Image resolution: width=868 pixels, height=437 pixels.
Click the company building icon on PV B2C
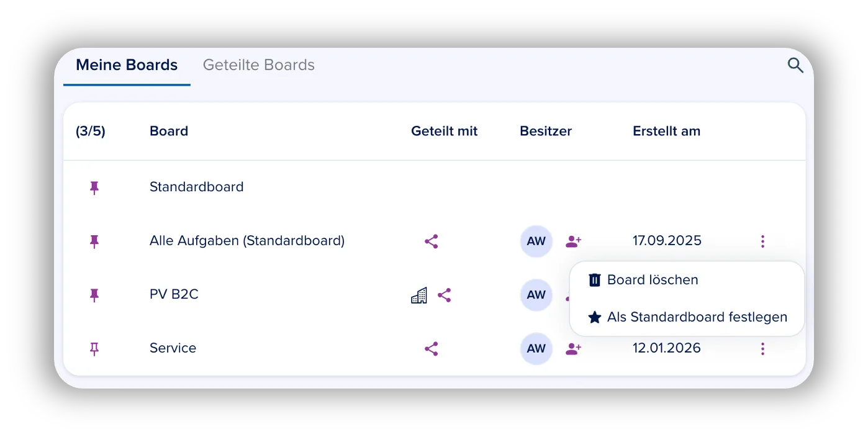pyautogui.click(x=419, y=295)
